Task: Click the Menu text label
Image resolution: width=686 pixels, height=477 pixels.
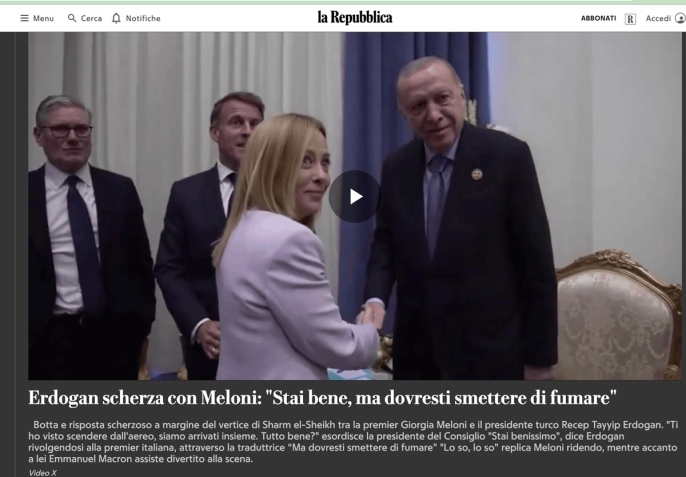Action: 38,18
